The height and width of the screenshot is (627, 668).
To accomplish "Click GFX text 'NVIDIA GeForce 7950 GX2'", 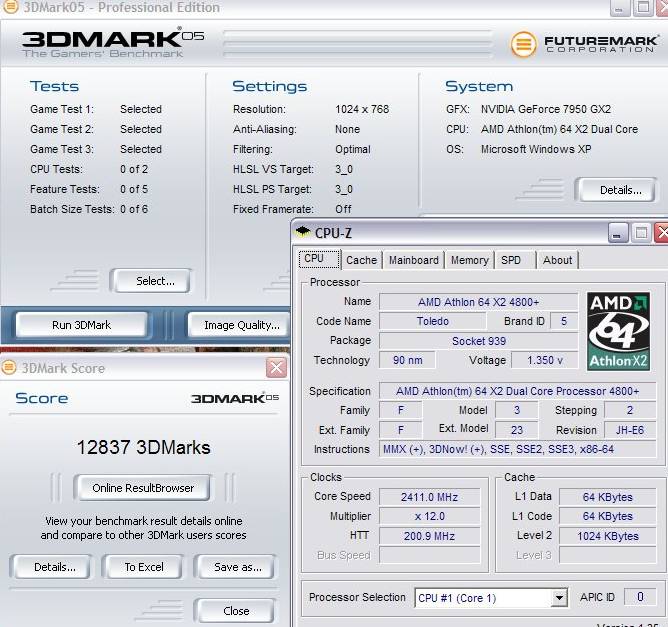I will [546, 109].
